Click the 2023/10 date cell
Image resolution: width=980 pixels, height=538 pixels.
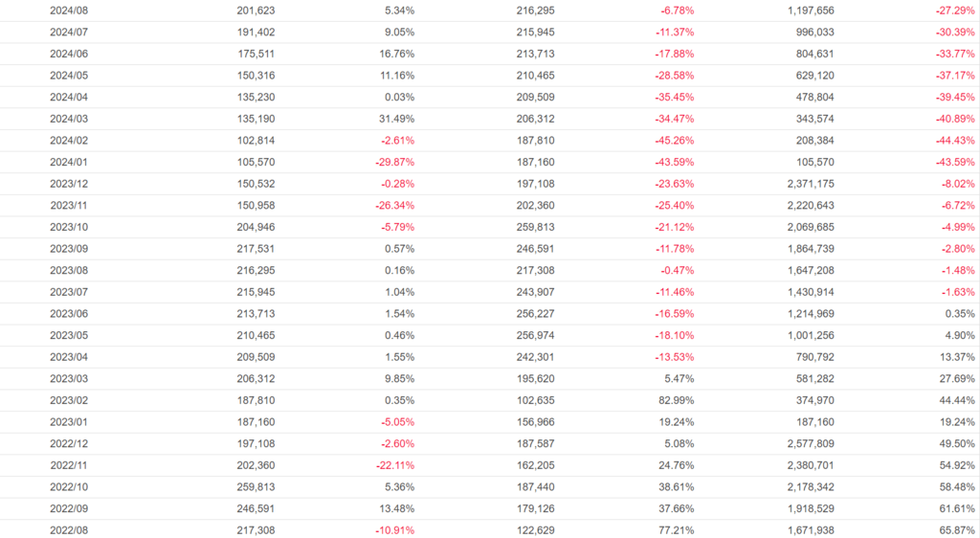pyautogui.click(x=68, y=227)
